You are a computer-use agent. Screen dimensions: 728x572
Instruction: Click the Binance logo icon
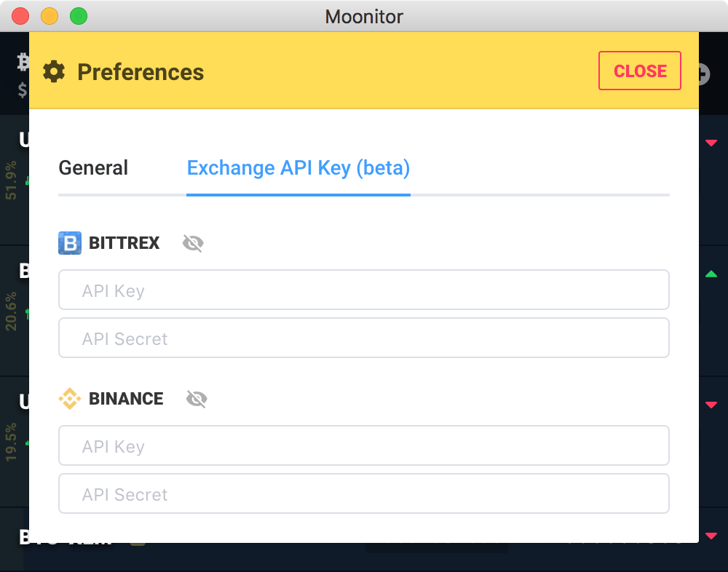point(70,399)
